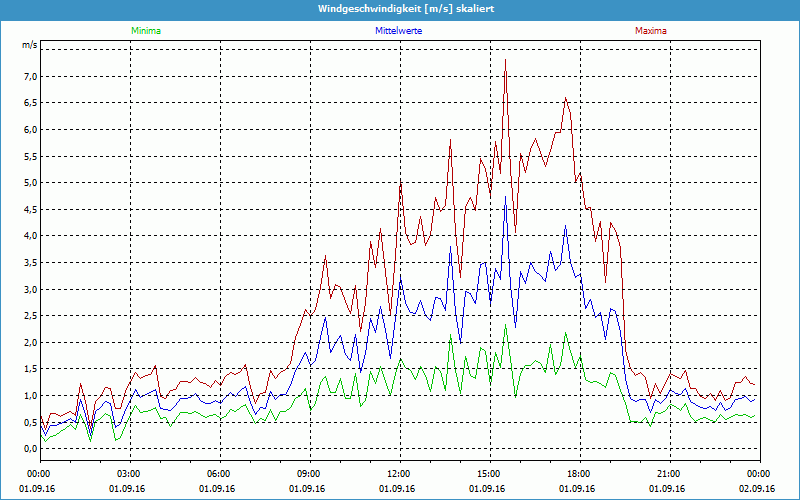This screenshot has height=500, width=800.
Task: Click the 2,5 y-axis tick label
Action: tap(30, 316)
